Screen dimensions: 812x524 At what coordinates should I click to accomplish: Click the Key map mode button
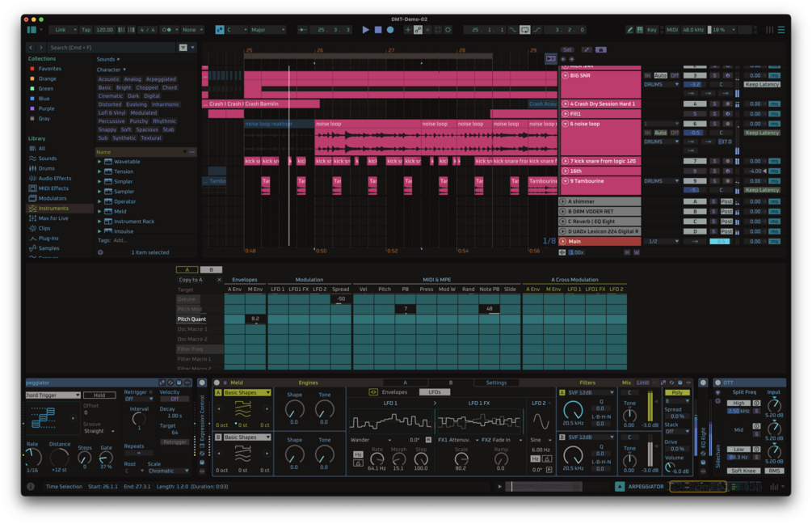[652, 30]
